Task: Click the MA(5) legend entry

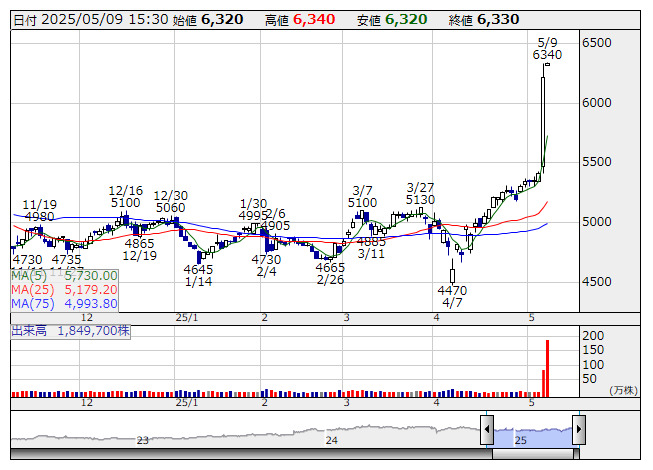Action: [x=65, y=276]
